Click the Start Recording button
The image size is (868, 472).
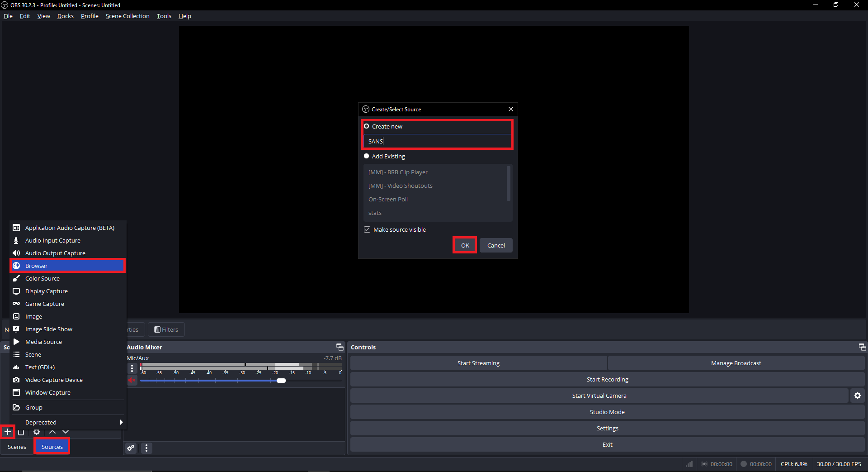pos(607,379)
